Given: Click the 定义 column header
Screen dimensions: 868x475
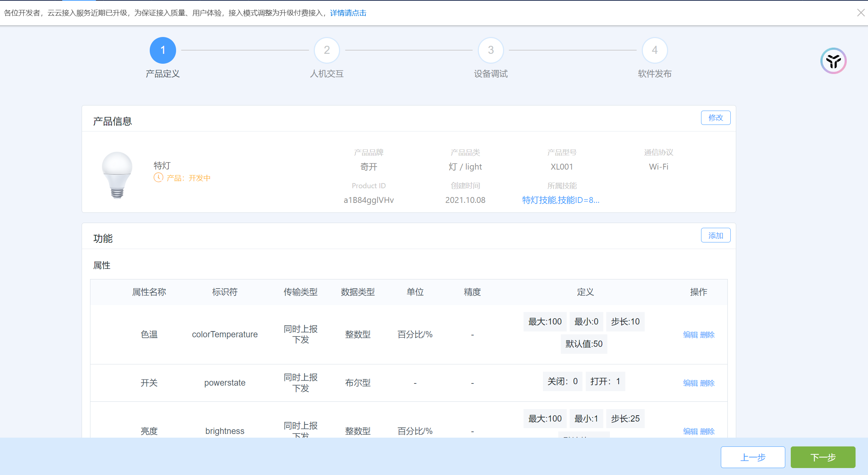Looking at the screenshot, I should [585, 292].
